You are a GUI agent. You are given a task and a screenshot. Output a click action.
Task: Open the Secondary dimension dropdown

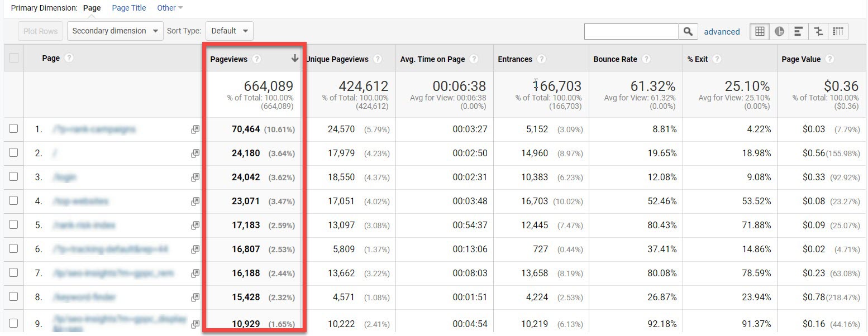[115, 31]
